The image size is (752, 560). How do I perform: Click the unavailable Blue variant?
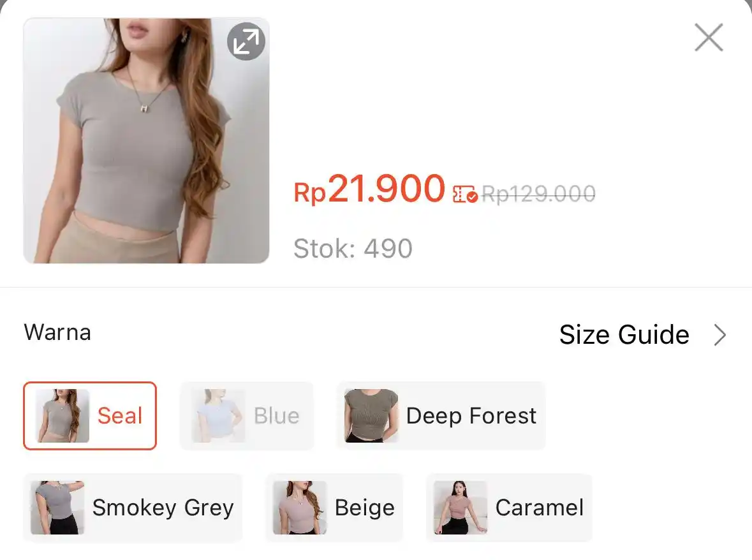coord(247,415)
